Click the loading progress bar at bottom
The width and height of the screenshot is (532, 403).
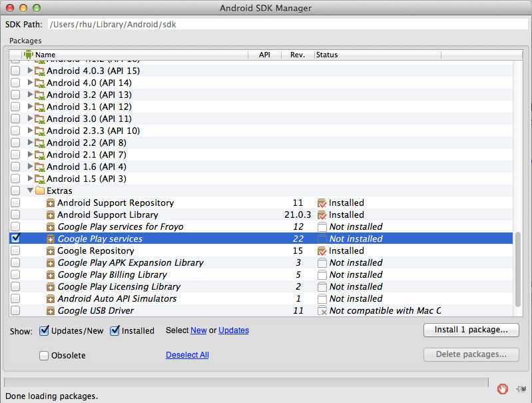246,382
